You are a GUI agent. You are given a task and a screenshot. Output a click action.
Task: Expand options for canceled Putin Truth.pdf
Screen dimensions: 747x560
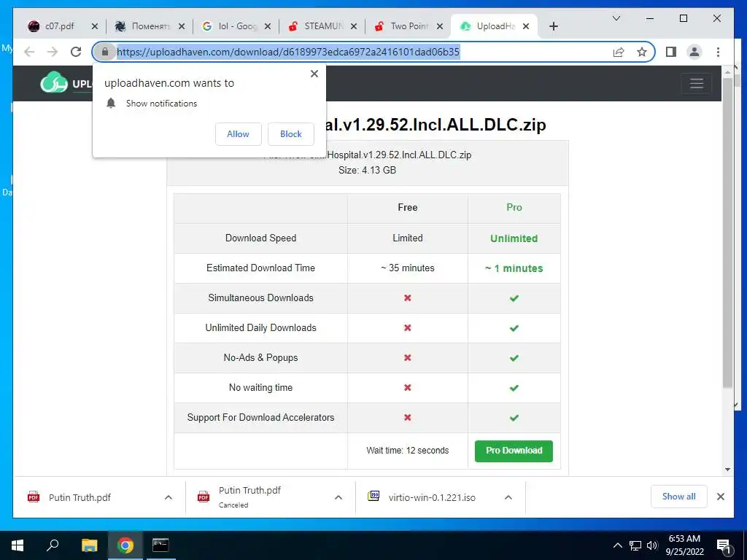(338, 497)
